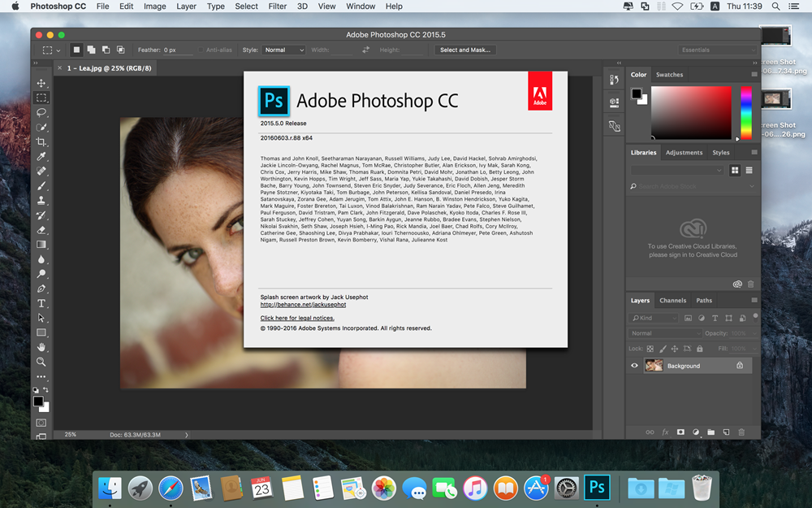Choose New selection mode in options bar
The width and height of the screenshot is (812, 508).
click(76, 50)
